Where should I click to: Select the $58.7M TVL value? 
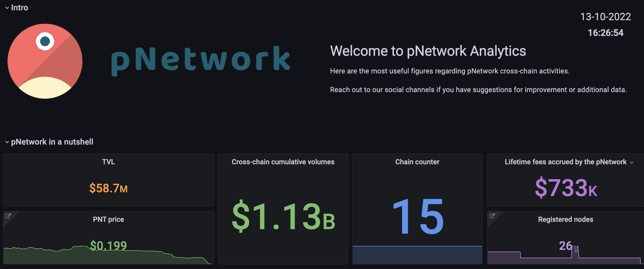(x=109, y=188)
